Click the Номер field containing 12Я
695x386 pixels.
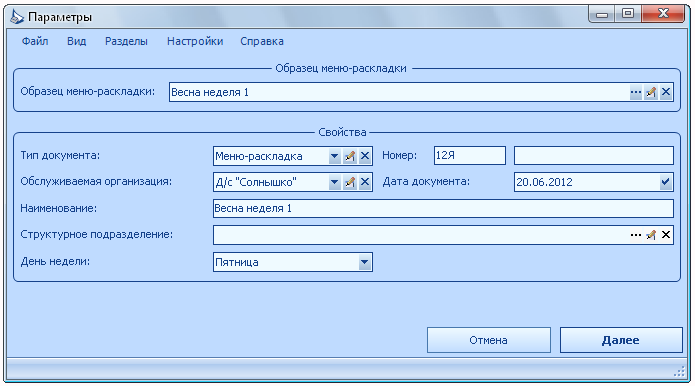pos(470,156)
